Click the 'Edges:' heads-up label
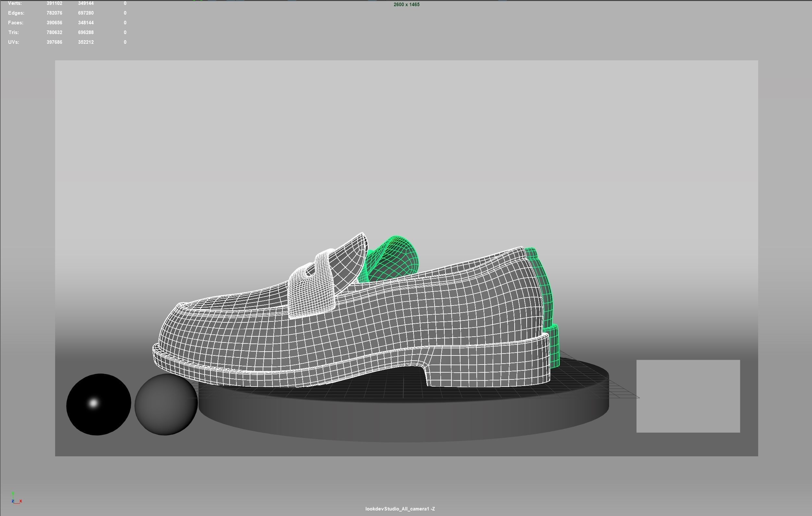This screenshot has width=812, height=516. [x=16, y=13]
